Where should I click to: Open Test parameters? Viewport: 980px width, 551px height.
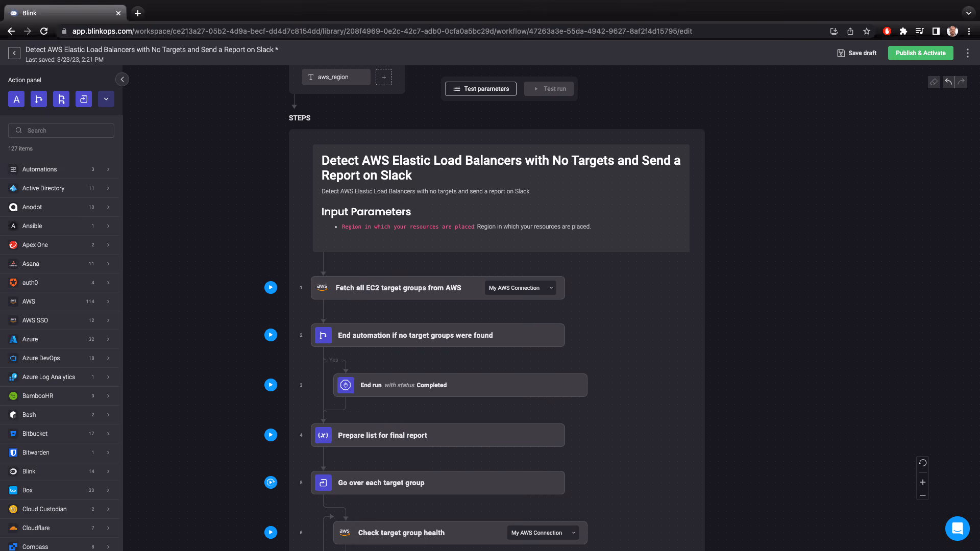tap(481, 89)
